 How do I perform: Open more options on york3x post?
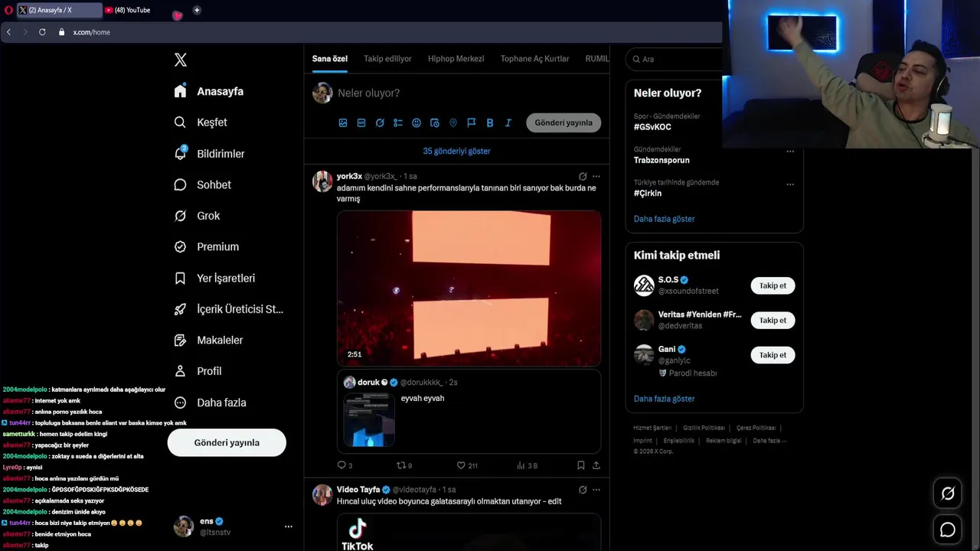point(596,176)
